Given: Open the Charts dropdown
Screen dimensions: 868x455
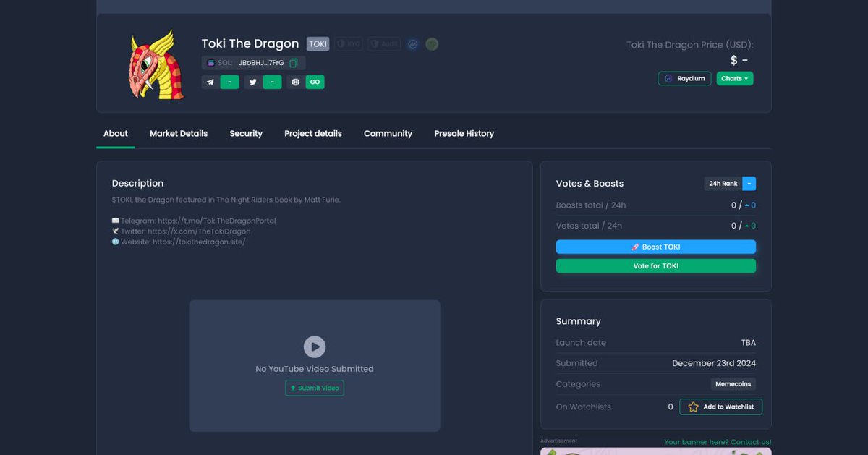Looking at the screenshot, I should 735,78.
